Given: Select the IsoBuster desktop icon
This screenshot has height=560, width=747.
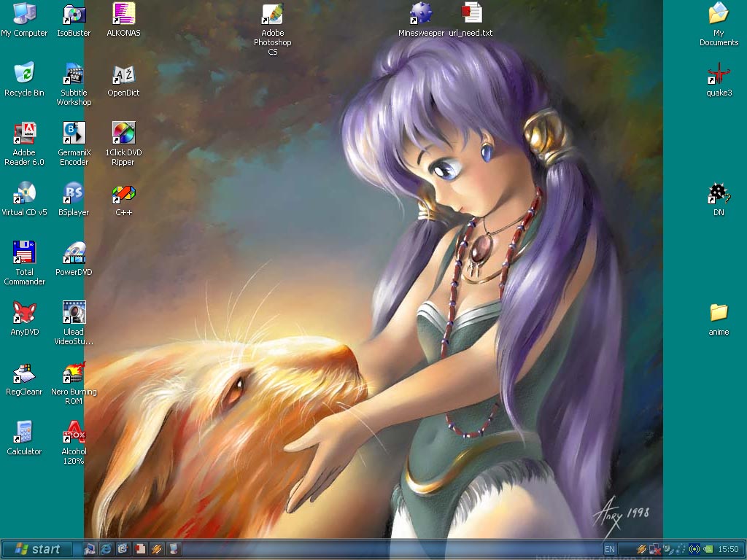Looking at the screenshot, I should (x=74, y=15).
